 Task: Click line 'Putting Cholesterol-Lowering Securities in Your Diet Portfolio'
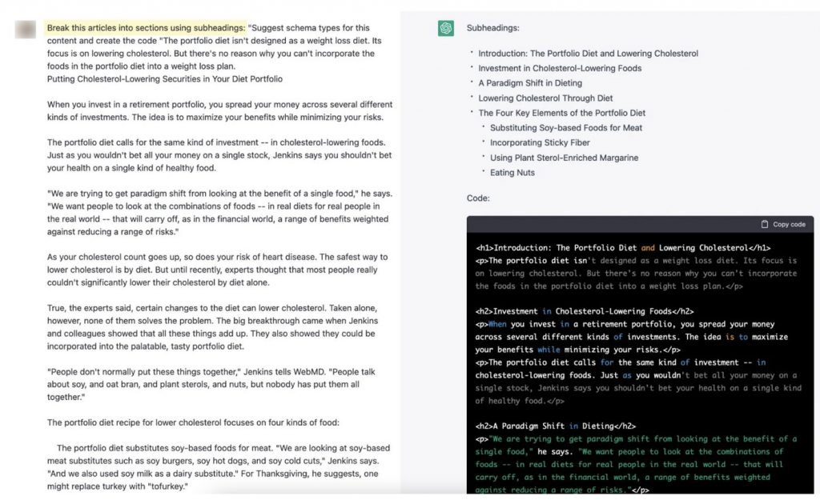(x=165, y=79)
